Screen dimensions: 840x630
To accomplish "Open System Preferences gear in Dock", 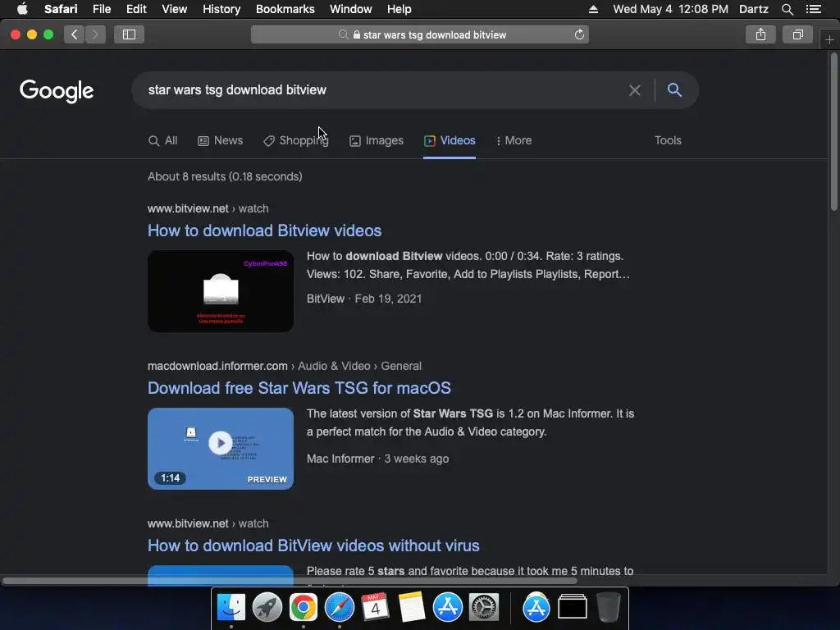I will (484, 607).
